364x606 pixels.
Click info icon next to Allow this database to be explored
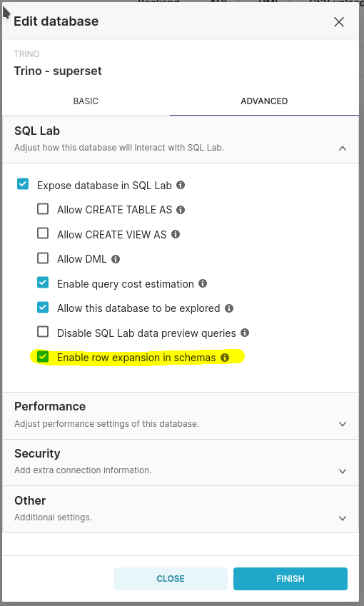[x=229, y=308]
